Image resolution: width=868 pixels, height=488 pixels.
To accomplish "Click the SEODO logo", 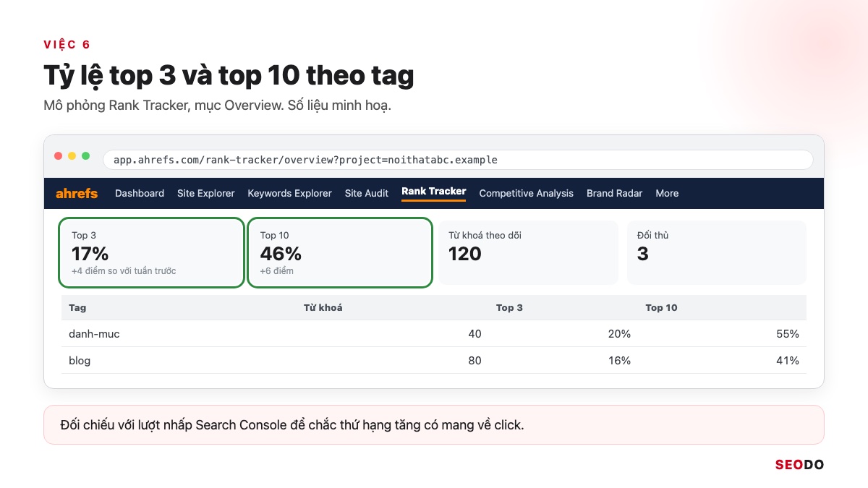I will click(799, 465).
